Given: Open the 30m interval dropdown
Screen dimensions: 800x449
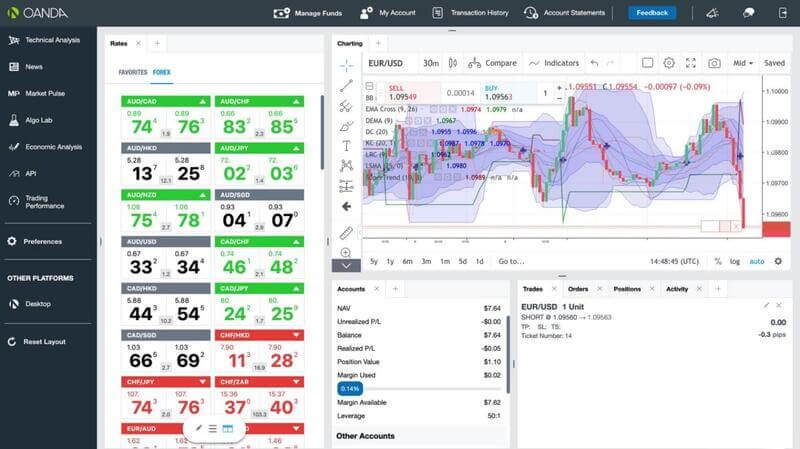Looking at the screenshot, I should pos(431,63).
